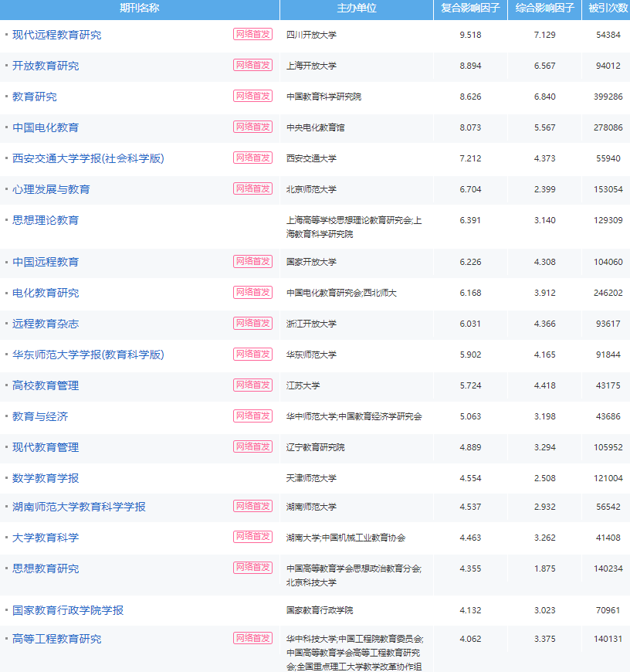630x672 pixels.
Task: Open journal 现代教育管理
Action: pyautogui.click(x=46, y=447)
